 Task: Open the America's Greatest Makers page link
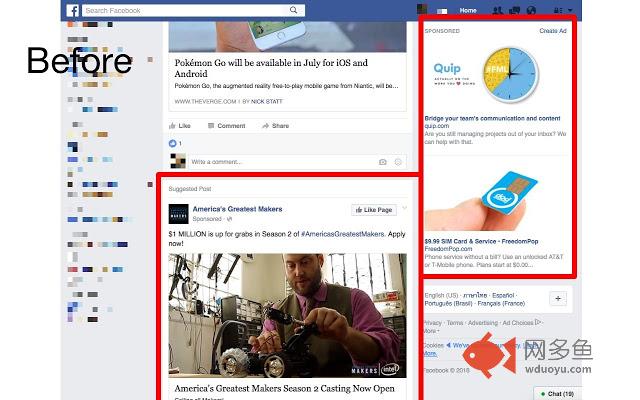tap(237, 209)
